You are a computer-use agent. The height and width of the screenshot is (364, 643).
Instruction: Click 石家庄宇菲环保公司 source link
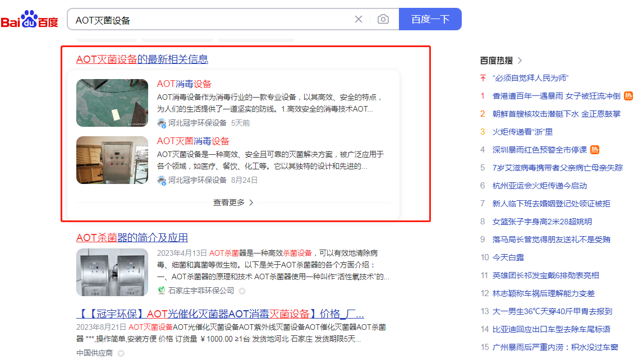[201, 291]
